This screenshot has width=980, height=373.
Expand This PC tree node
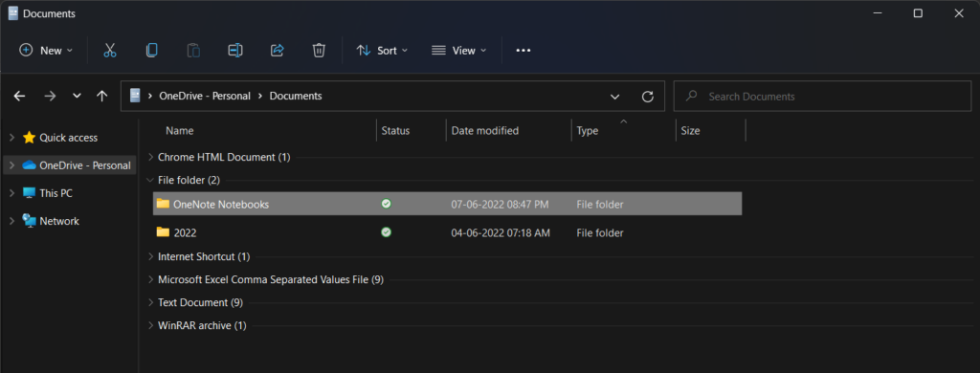(11, 193)
